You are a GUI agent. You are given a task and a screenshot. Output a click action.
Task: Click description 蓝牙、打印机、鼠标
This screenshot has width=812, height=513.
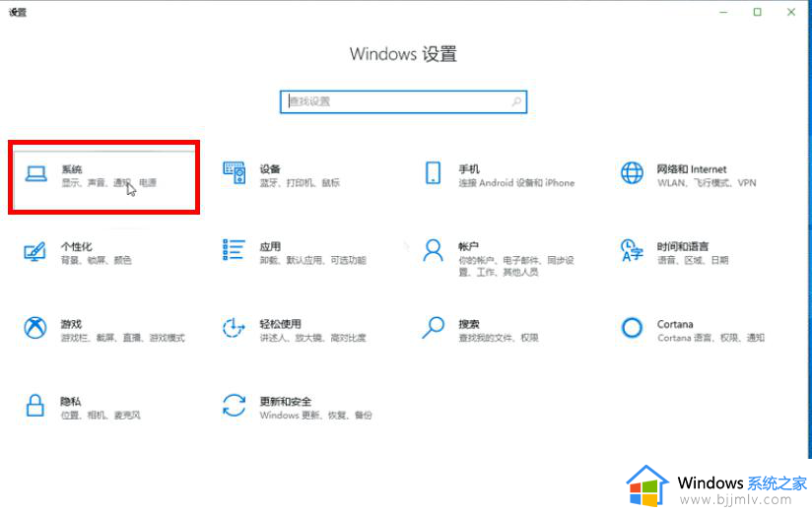click(300, 183)
